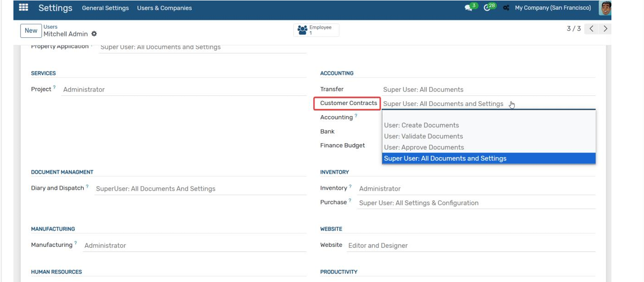Click the debug tools icon beside company name
The image size is (644, 282).
(x=506, y=8)
